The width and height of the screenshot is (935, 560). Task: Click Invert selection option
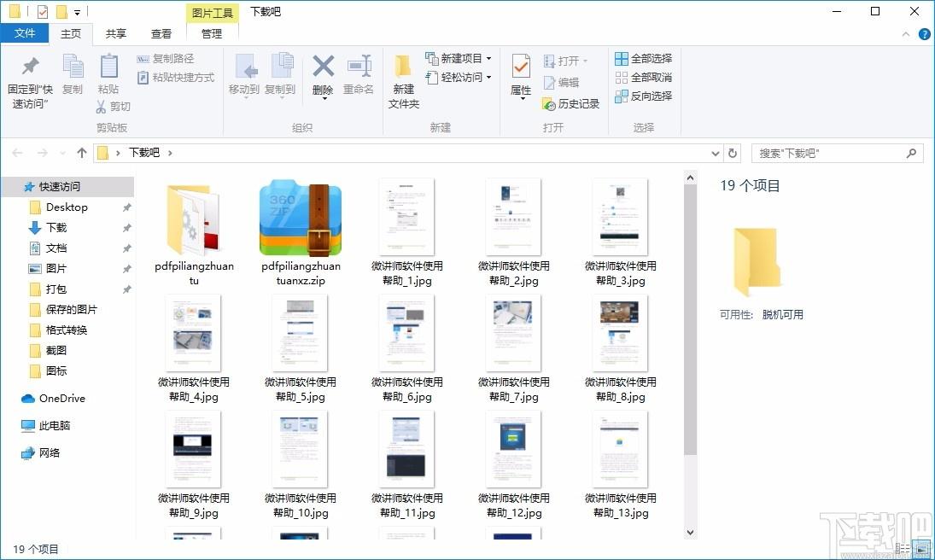[644, 96]
